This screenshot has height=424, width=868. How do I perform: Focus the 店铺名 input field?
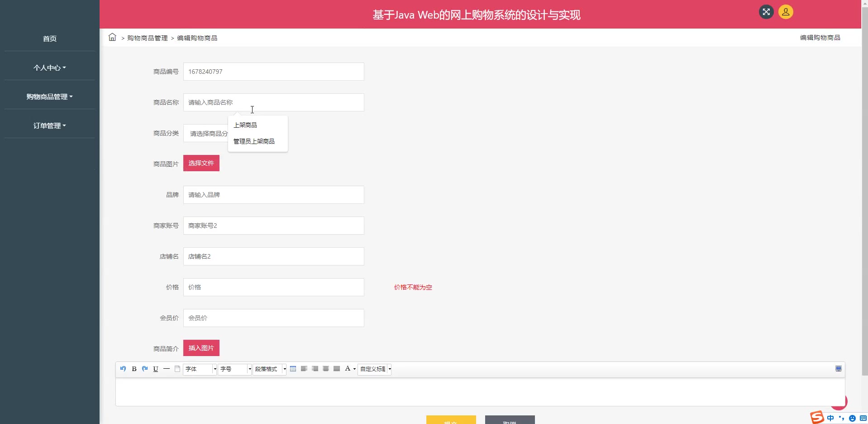274,256
